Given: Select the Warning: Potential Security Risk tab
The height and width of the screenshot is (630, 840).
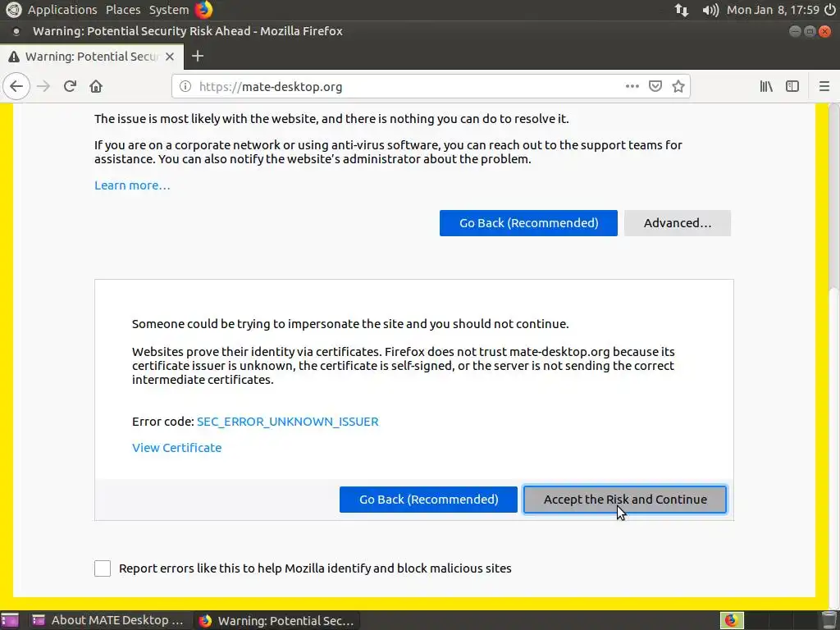Looking at the screenshot, I should click(92, 57).
